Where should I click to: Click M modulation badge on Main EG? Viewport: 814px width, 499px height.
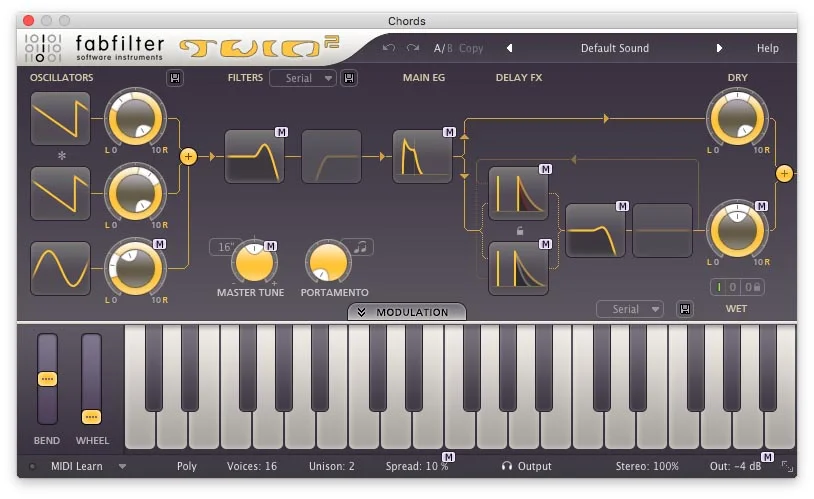[x=449, y=132]
